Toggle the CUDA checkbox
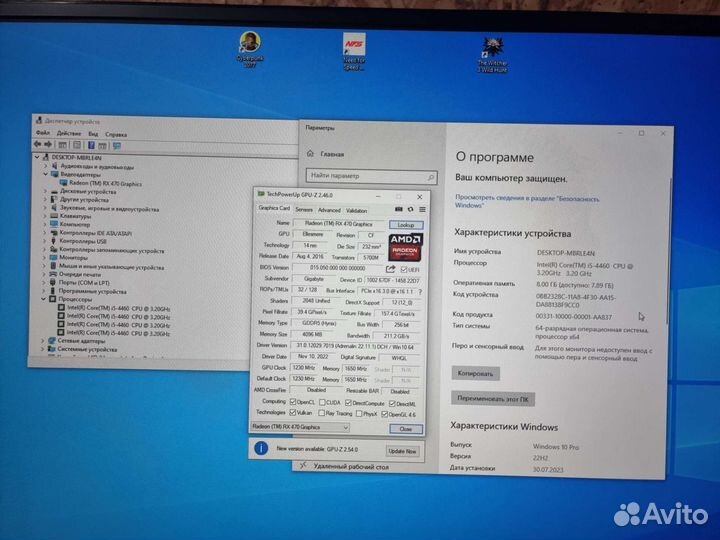The height and width of the screenshot is (540, 720). 322,403
